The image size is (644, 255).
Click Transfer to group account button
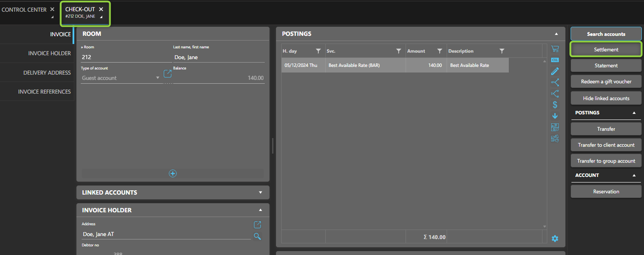606,161
